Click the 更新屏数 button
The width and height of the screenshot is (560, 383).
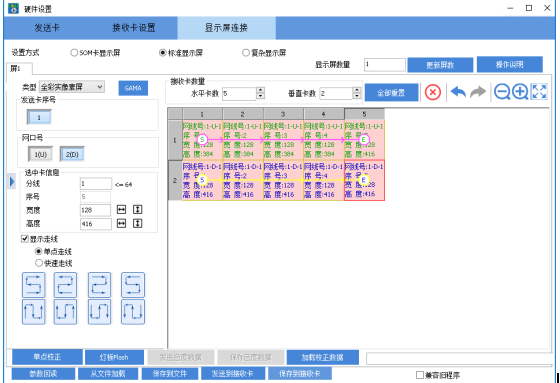pos(440,65)
